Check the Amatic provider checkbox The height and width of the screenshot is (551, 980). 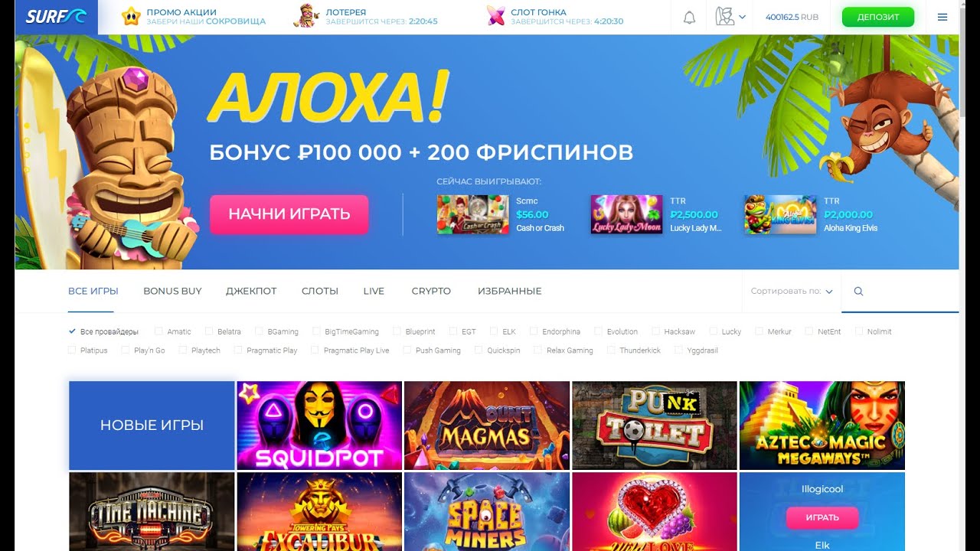pyautogui.click(x=158, y=331)
